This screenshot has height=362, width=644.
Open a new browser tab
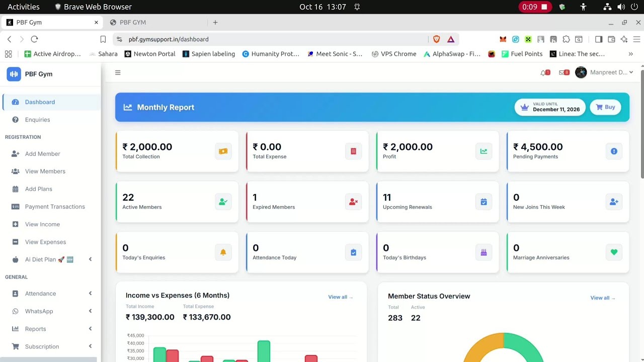(x=215, y=22)
